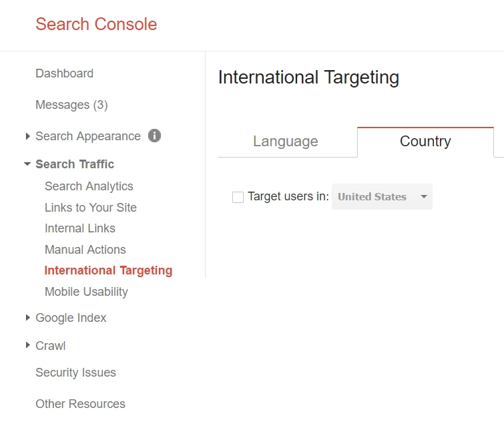The image size is (504, 424).
Task: Collapse the Search Traffic arrow
Action: coord(27,164)
